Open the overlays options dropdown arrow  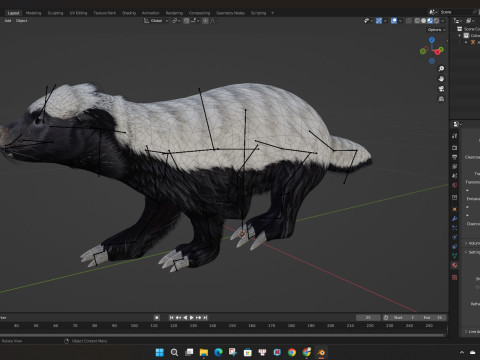click(400, 21)
